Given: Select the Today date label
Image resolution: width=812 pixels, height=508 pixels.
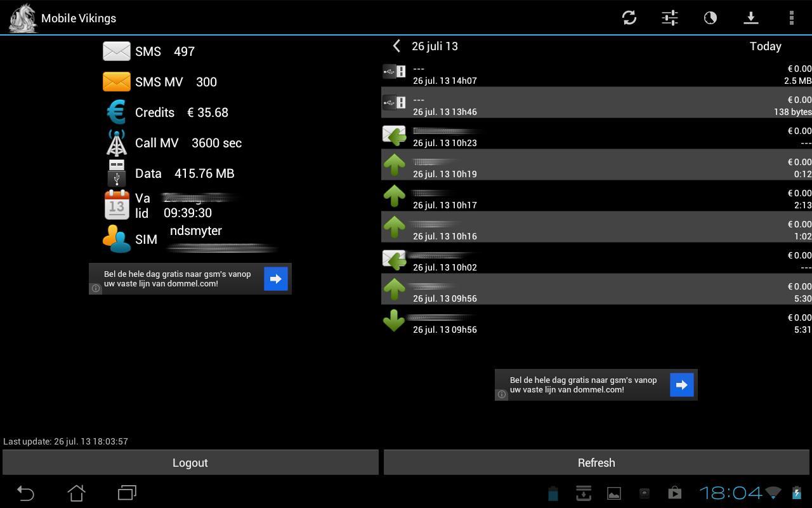Looking at the screenshot, I should click(765, 46).
